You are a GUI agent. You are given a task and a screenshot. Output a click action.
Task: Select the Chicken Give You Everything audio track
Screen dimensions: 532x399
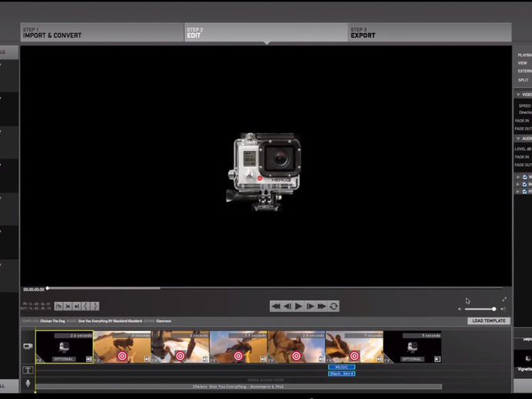point(238,387)
